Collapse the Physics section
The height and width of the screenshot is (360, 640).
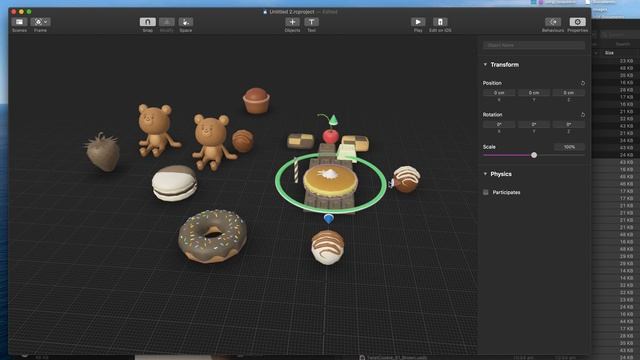pyautogui.click(x=485, y=174)
